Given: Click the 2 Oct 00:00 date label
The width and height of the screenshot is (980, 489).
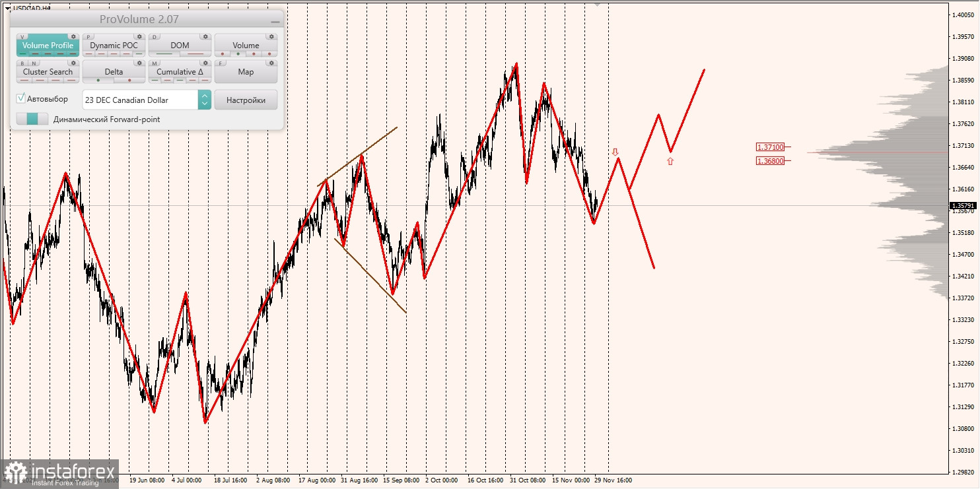Looking at the screenshot, I should [x=442, y=480].
